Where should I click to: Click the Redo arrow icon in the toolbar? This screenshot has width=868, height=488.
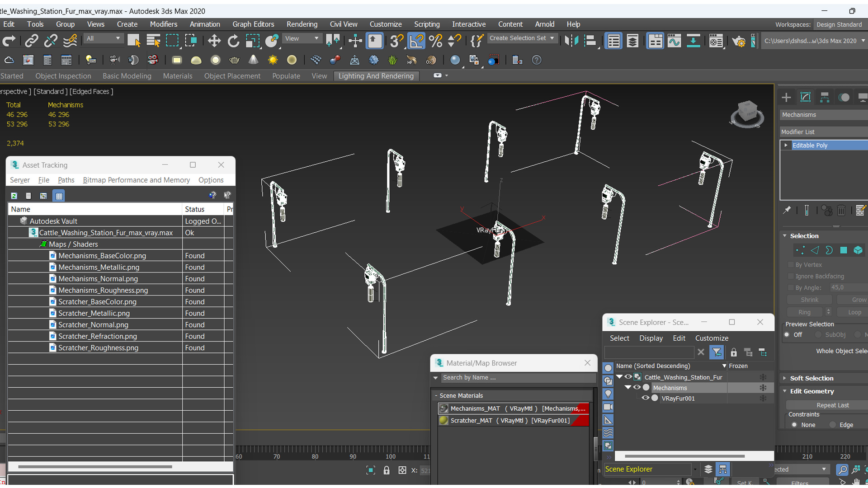(x=9, y=41)
